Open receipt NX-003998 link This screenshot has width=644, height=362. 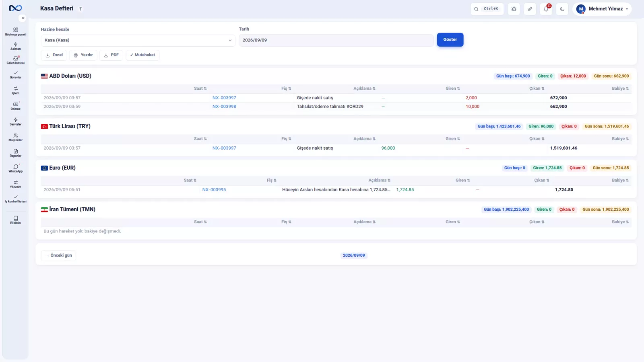pos(224,107)
